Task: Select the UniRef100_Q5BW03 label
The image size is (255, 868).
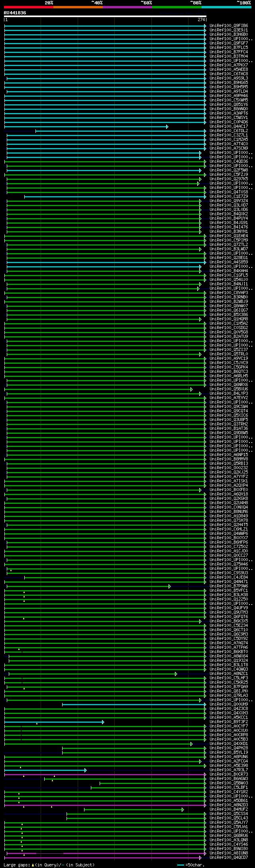Action: pyautogui.click(x=229, y=783)
